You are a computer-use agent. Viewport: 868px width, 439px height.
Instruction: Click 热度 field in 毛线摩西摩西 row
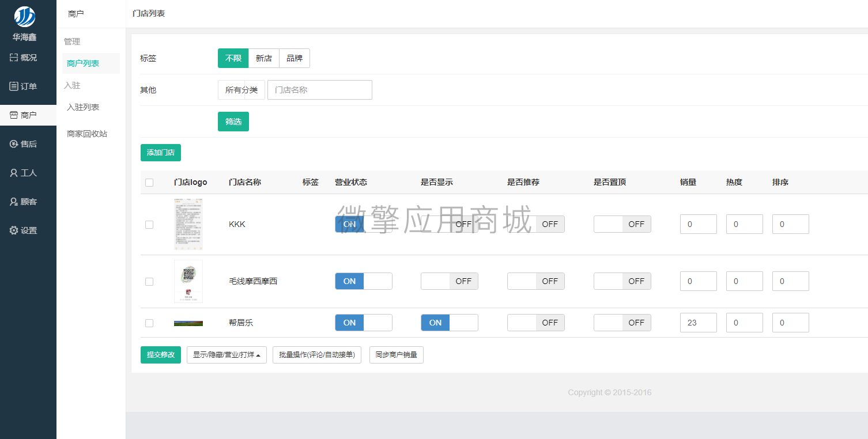(x=745, y=281)
